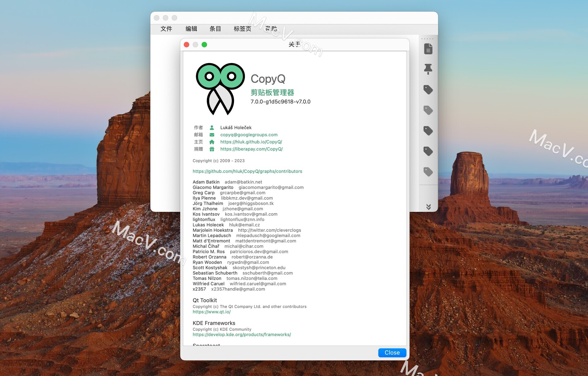The width and height of the screenshot is (588, 376).
Task: Click the tag icon directly below the pin
Action: (x=428, y=90)
